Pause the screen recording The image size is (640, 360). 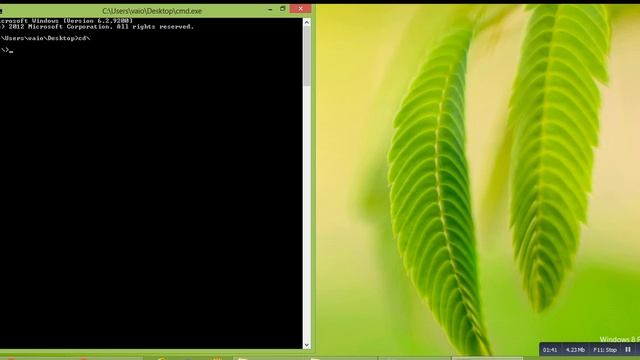point(628,350)
